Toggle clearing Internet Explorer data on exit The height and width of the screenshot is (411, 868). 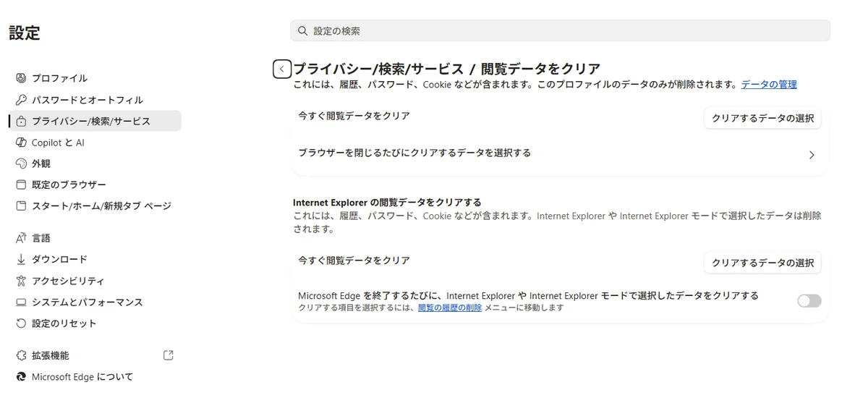(x=809, y=300)
